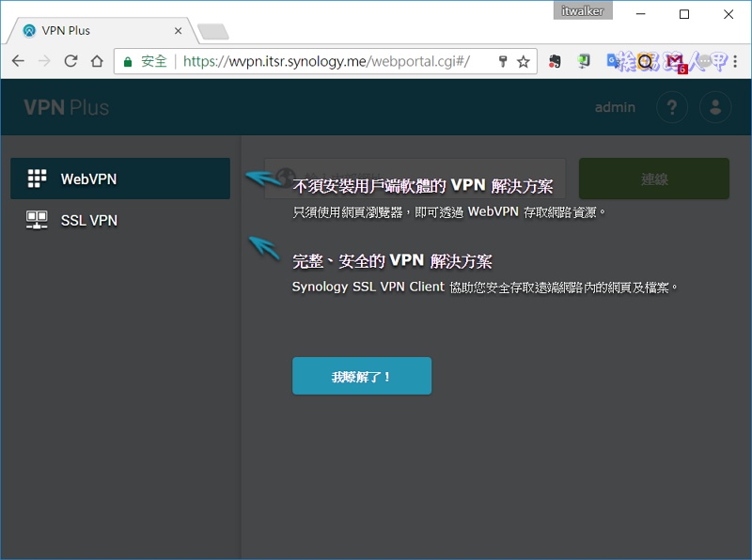Image resolution: width=752 pixels, height=560 pixels.
Task: Click the description 只須使用網頁瀏覽器 about WebVPN
Action: 449,211
